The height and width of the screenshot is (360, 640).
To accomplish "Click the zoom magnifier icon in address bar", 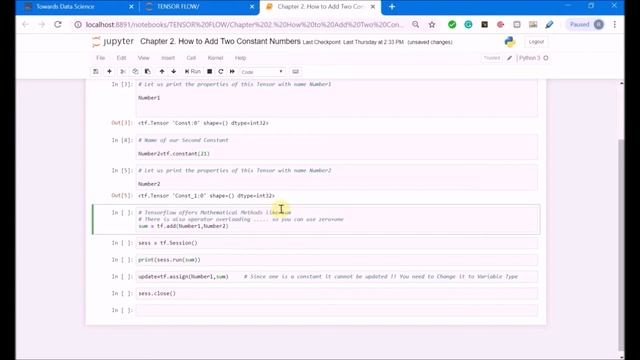I will (416, 24).
